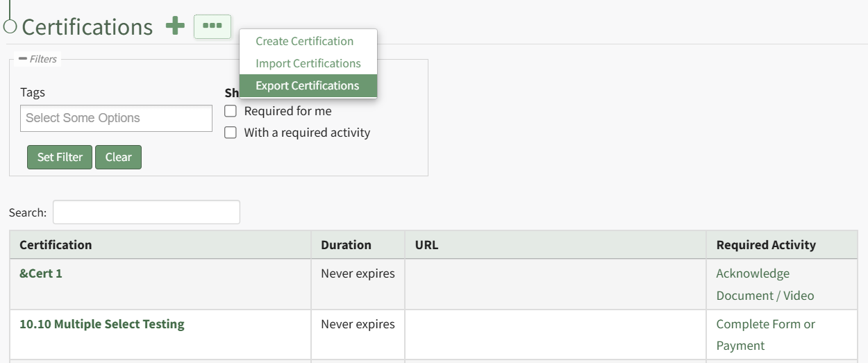Open the three-dots more actions button
868x363 pixels.
(x=212, y=26)
